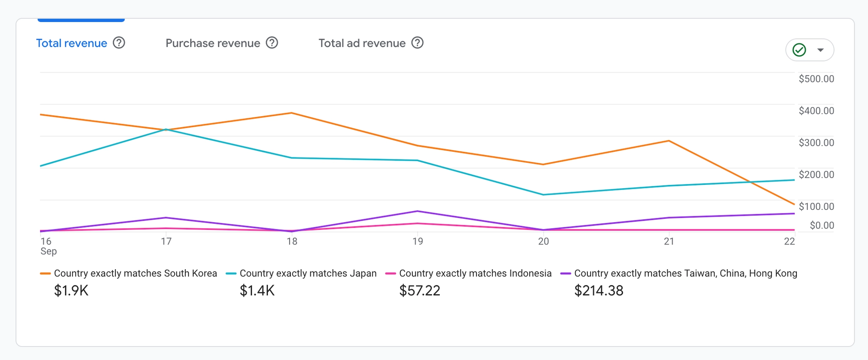Viewport: 868px width, 360px height.
Task: Click the 20 date label on the x-axis
Action: coord(543,241)
